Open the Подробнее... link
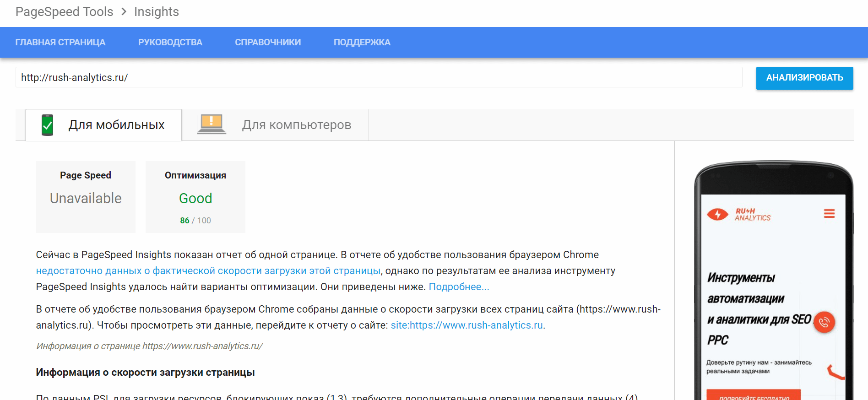Image resolution: width=868 pixels, height=400 pixels. click(x=459, y=287)
